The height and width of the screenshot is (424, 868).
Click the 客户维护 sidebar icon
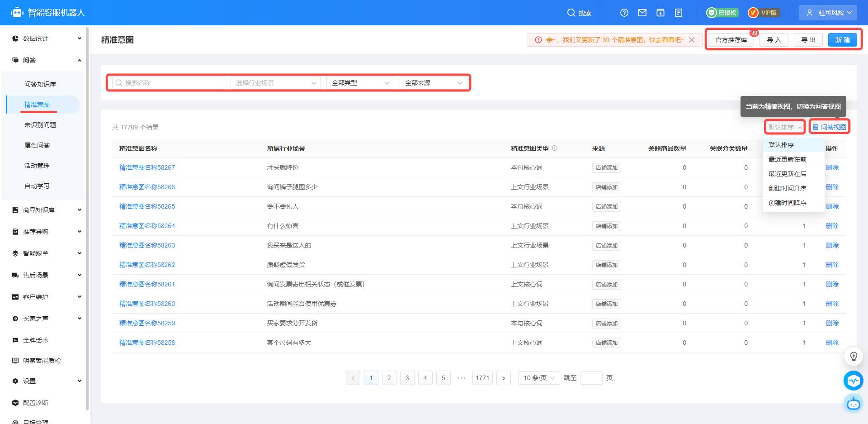pyautogui.click(x=15, y=297)
